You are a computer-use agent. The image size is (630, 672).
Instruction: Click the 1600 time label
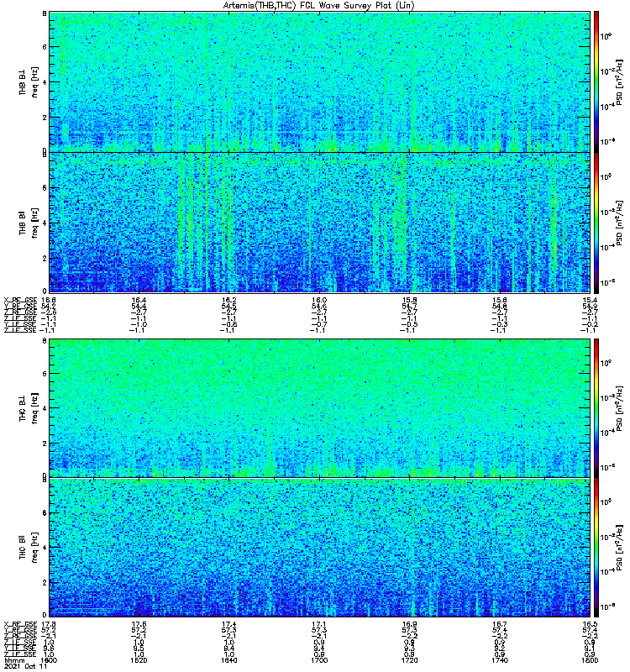48,660
